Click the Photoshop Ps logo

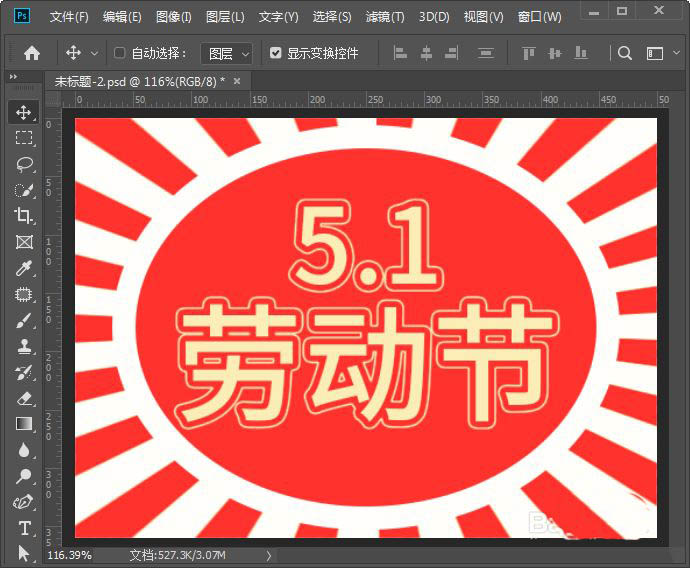pos(22,16)
